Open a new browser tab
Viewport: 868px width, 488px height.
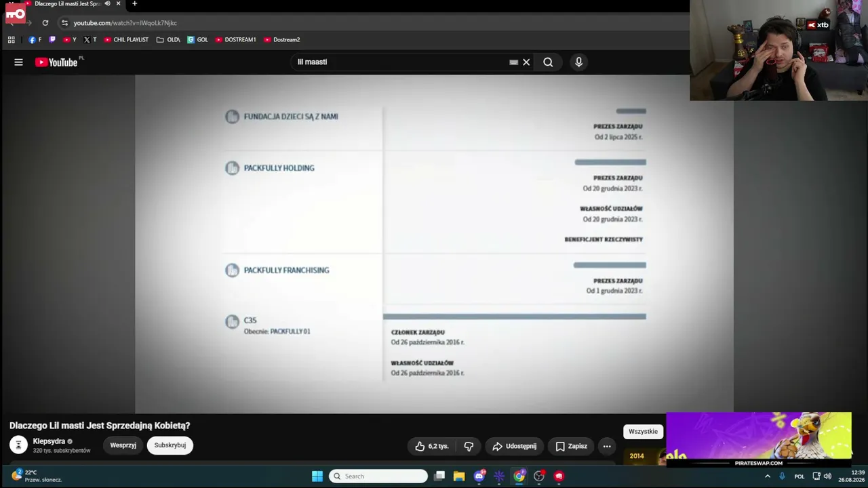[x=134, y=4]
